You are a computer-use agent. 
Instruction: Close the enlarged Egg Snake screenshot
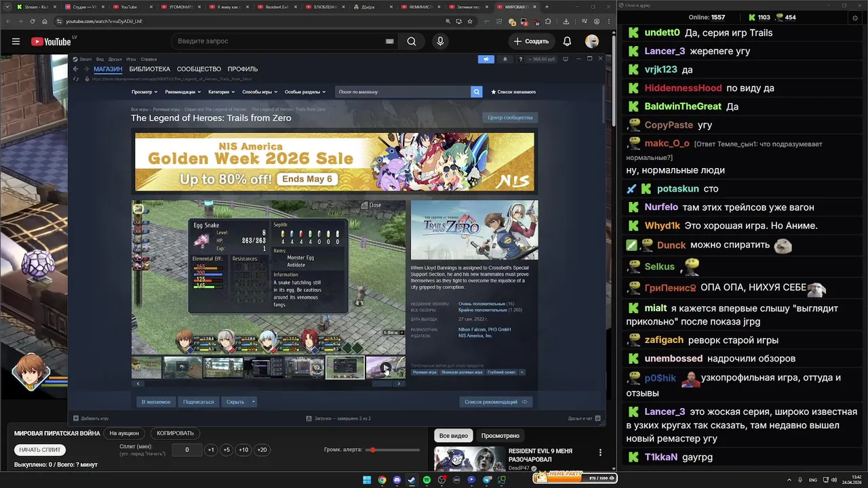pyautogui.click(x=372, y=205)
